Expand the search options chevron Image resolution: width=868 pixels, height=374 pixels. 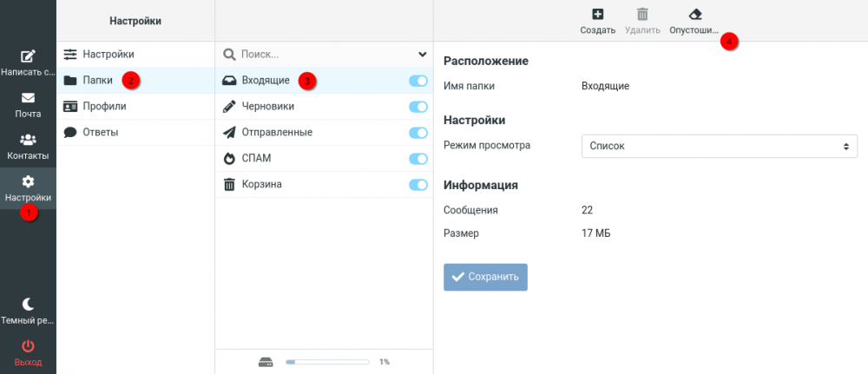coord(423,55)
